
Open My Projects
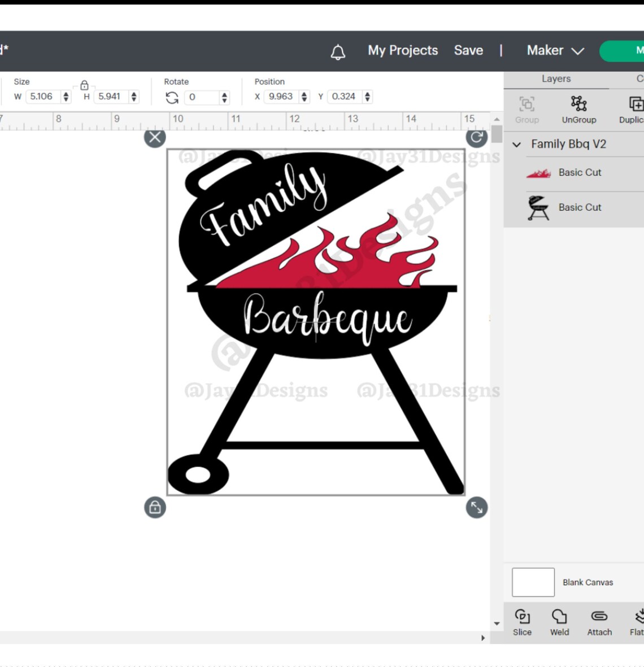402,50
